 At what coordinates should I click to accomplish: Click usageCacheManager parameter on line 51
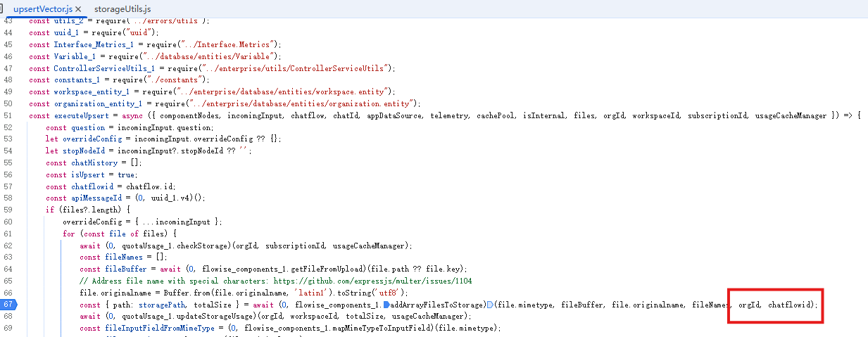[x=791, y=115]
